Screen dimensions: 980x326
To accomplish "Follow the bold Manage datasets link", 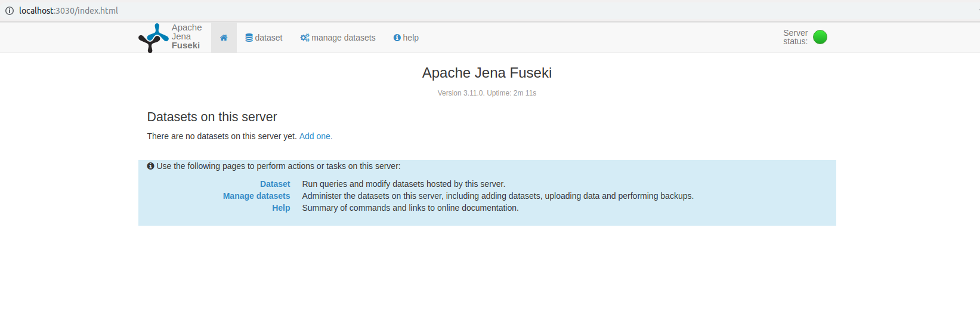I will click(x=256, y=196).
